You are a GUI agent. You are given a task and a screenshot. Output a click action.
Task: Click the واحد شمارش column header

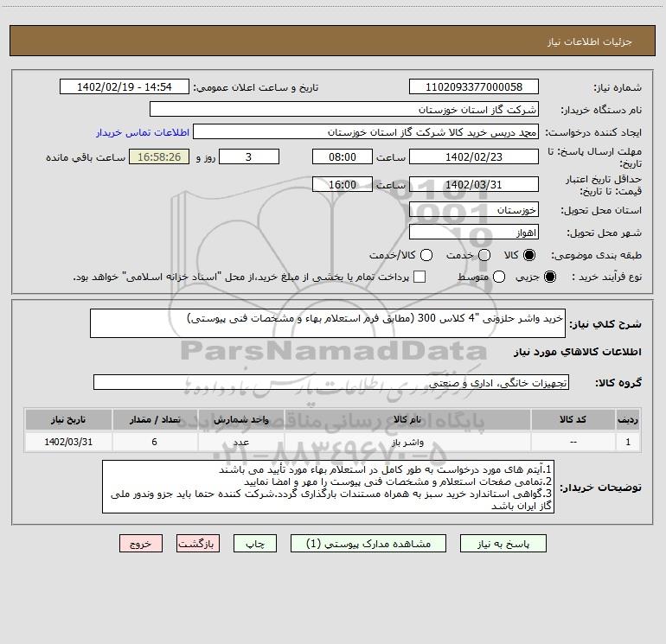(x=240, y=419)
